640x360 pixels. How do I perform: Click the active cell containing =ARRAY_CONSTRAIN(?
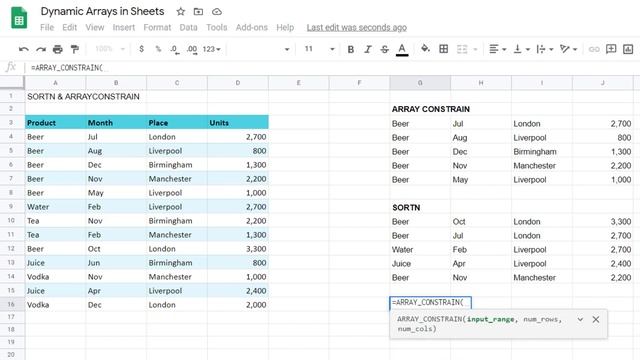pos(430,303)
